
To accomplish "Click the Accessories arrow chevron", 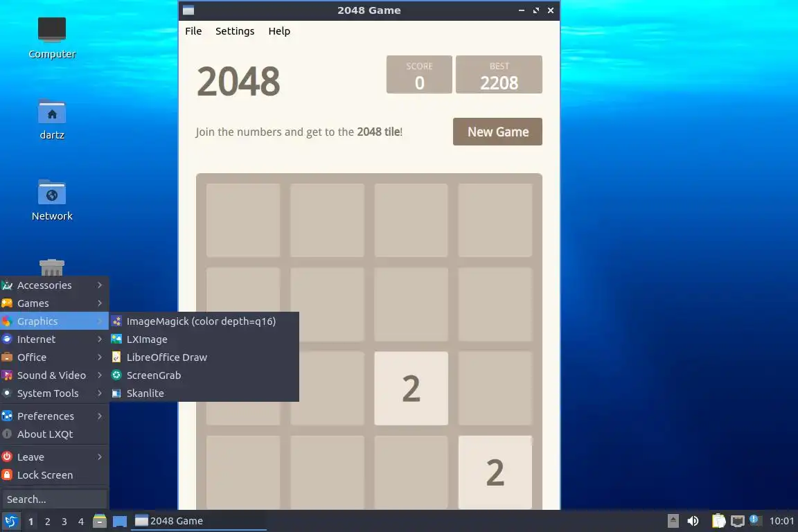I will 100,285.
